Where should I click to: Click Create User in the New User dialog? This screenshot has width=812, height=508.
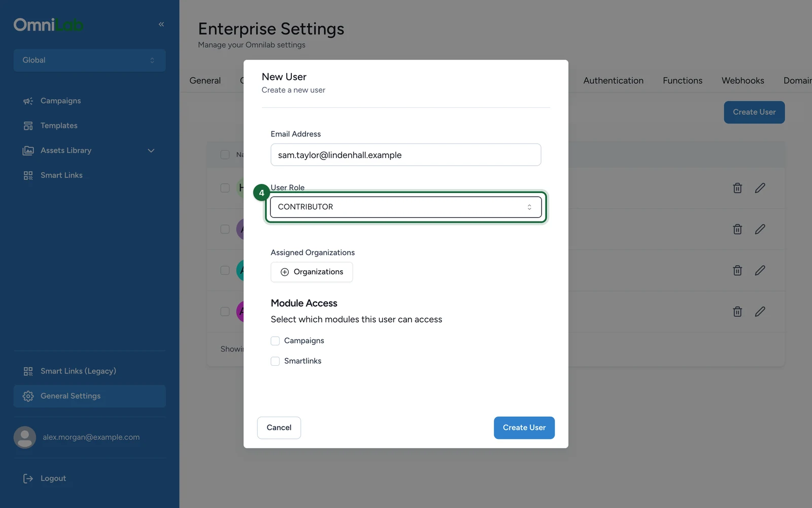point(524,428)
